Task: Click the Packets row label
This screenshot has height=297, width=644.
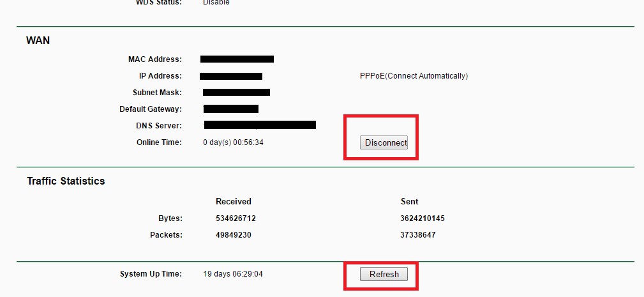Action: pos(166,234)
